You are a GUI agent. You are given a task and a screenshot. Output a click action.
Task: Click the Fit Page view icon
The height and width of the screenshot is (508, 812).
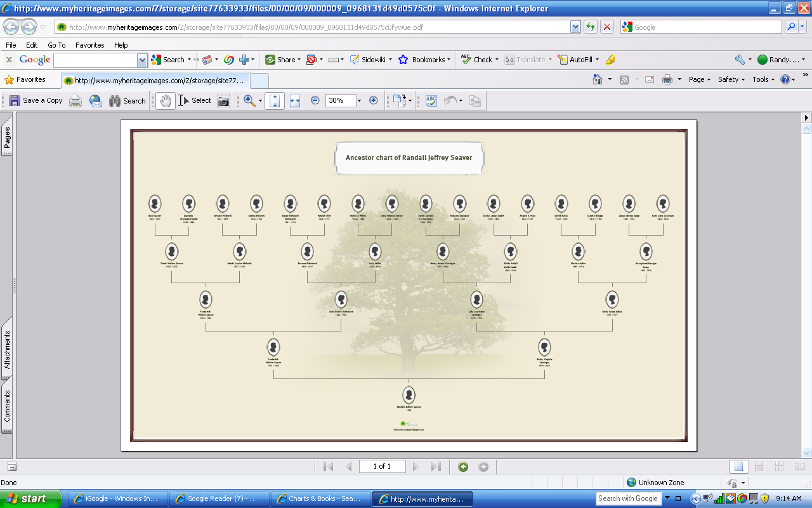[x=274, y=100]
